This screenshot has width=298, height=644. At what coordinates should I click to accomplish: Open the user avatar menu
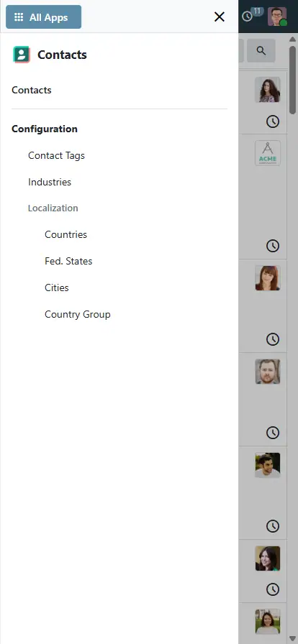click(x=277, y=17)
